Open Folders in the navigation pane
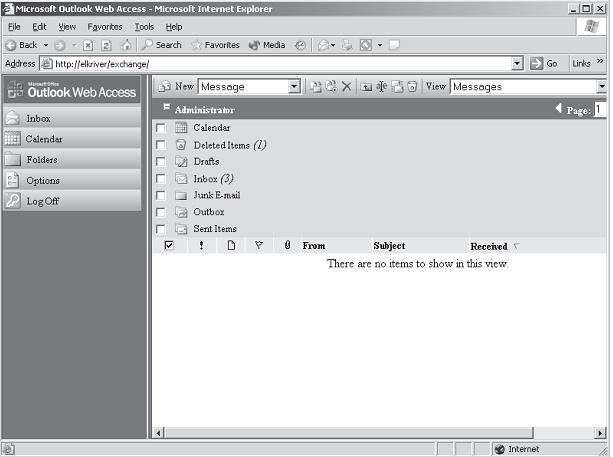This screenshot has height=457, width=613. click(72, 160)
